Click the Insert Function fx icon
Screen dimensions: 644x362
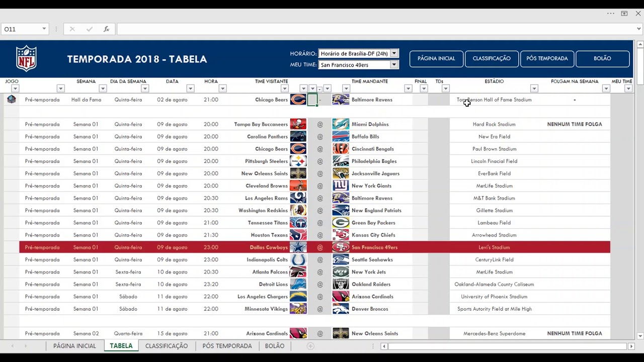[x=106, y=29]
